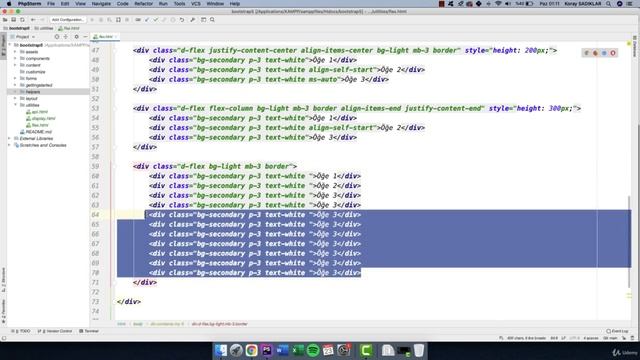Open Trash from the dock
640x360 pixels.
coord(419,350)
